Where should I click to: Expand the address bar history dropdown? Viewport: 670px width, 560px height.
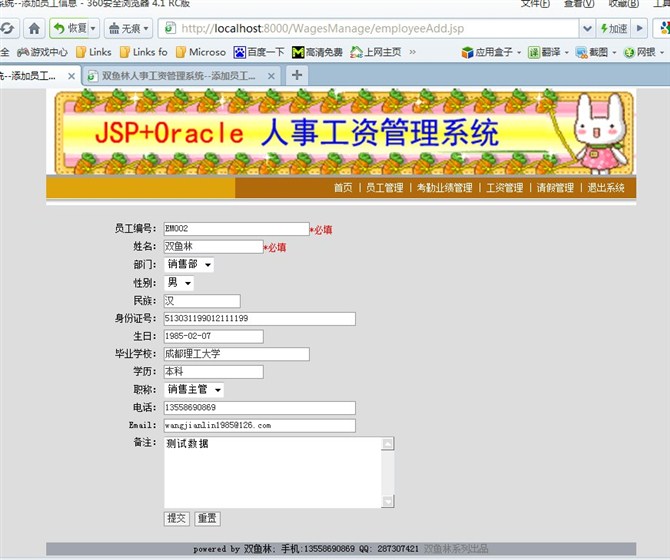pyautogui.click(x=587, y=29)
